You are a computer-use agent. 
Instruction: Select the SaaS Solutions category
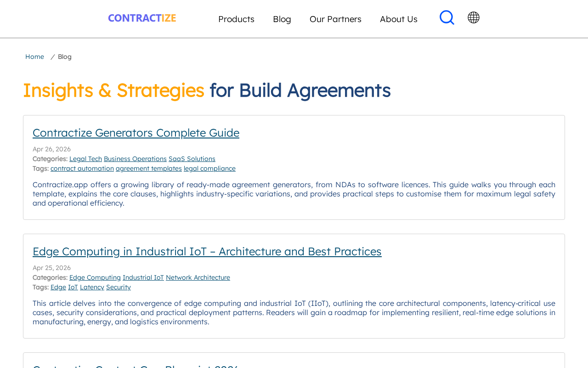(x=192, y=159)
